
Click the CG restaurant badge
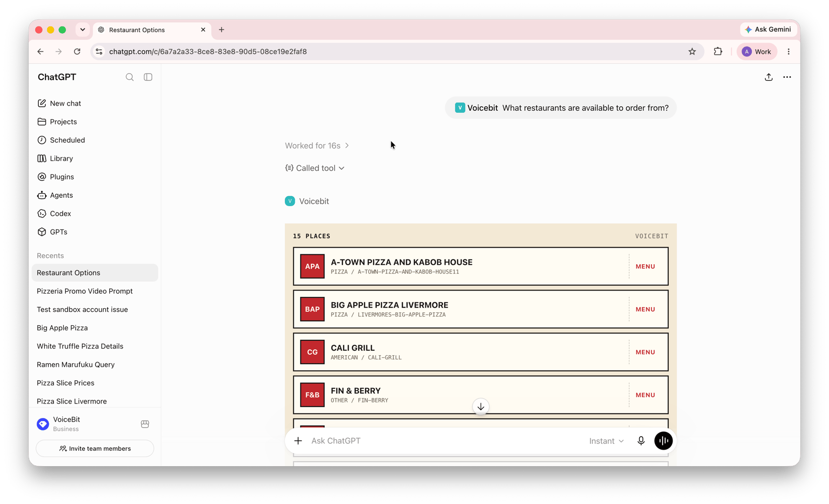(x=312, y=352)
